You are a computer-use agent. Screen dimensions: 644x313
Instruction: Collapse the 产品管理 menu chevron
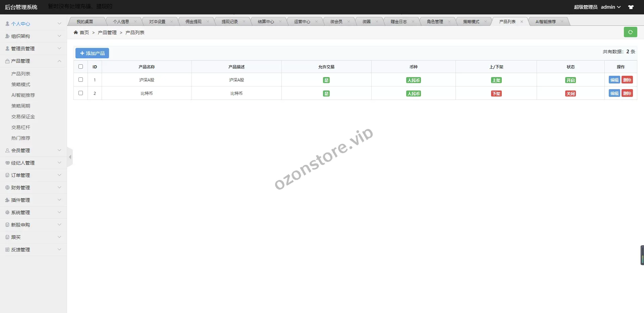coord(59,61)
